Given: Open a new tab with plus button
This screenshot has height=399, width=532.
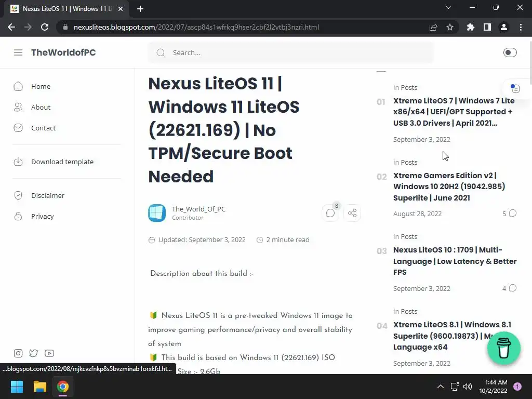Looking at the screenshot, I should coord(140,9).
